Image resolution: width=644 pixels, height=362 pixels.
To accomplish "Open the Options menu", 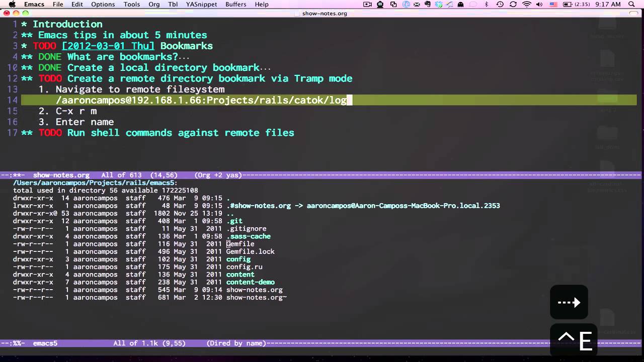I will [x=103, y=4].
